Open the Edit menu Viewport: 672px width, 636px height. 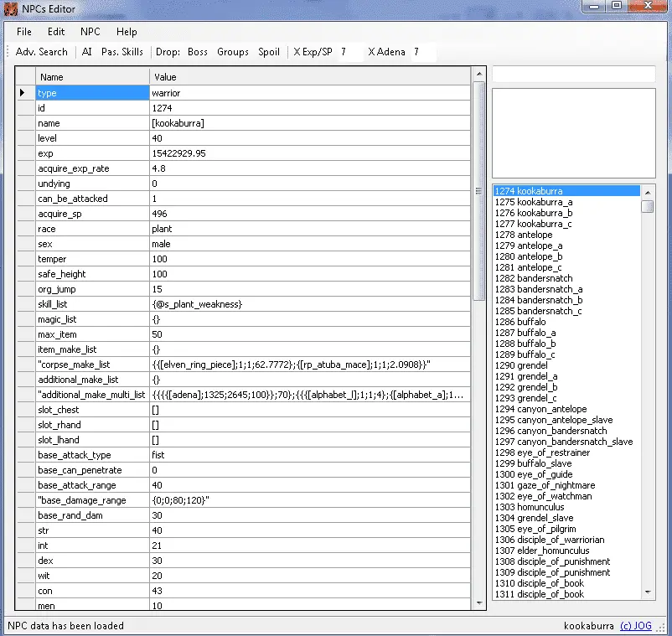coord(56,32)
